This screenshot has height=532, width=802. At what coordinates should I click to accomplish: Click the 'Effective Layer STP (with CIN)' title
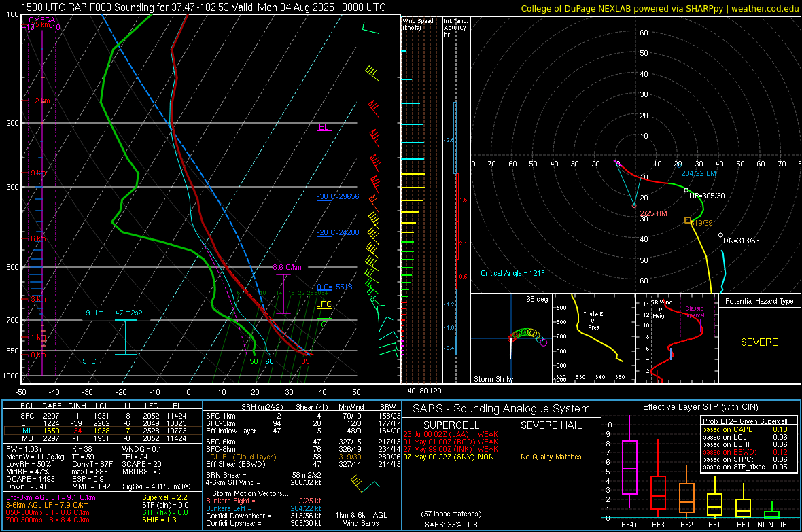pos(700,407)
